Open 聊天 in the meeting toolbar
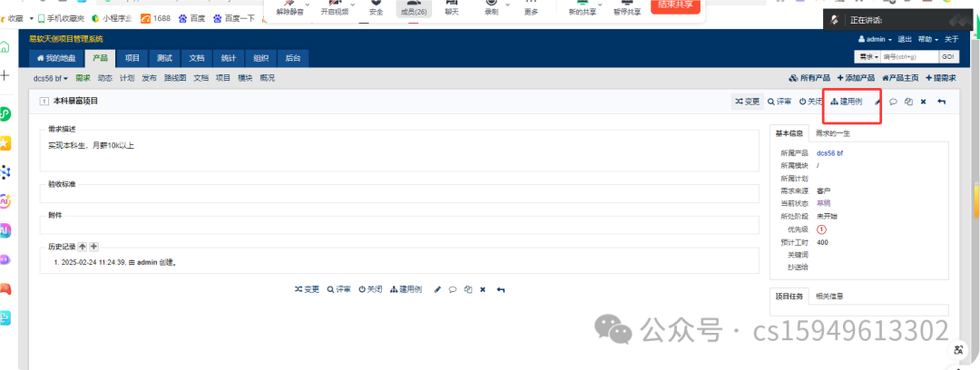The height and width of the screenshot is (370, 980). coord(451,7)
